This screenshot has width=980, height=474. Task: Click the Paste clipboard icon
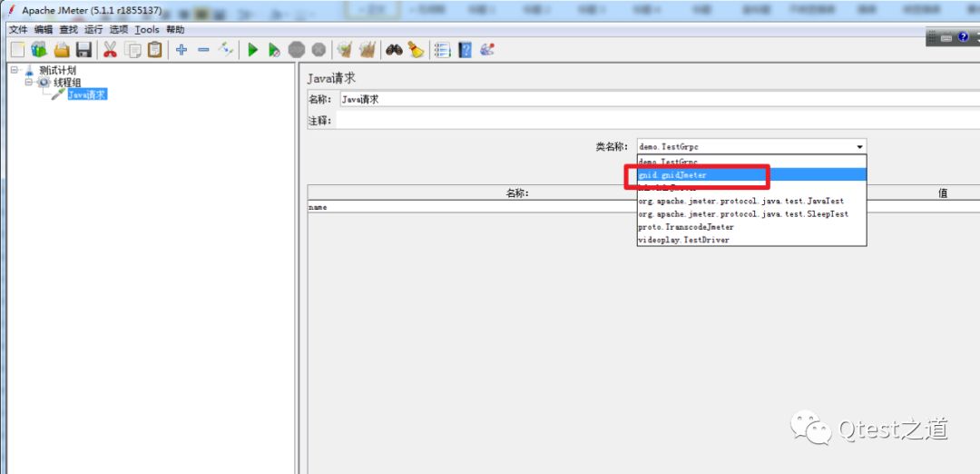(154, 49)
